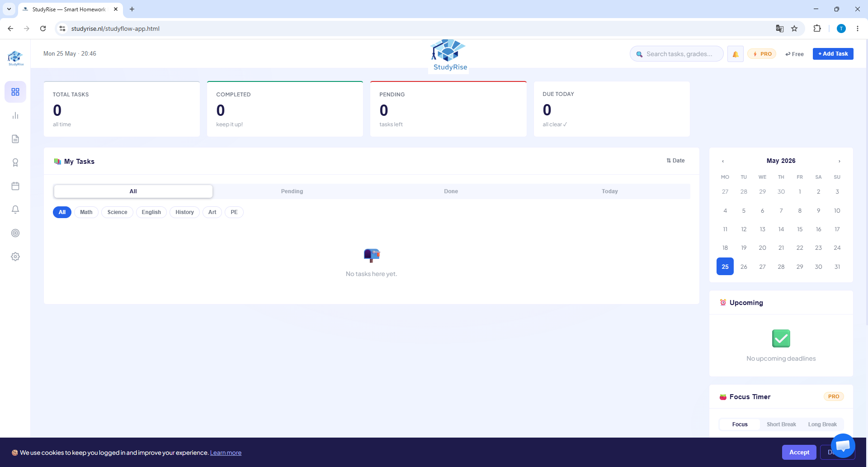Open the document notes sidebar icon

click(x=15, y=139)
